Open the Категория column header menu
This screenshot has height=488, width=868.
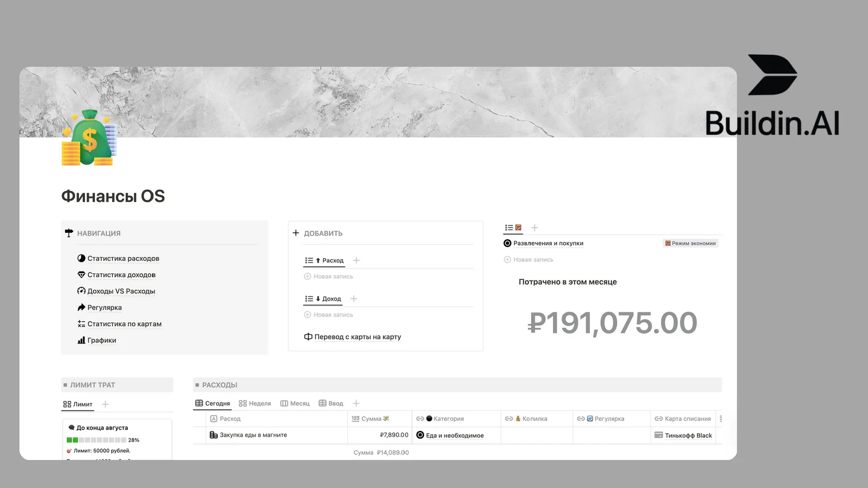[x=448, y=419]
